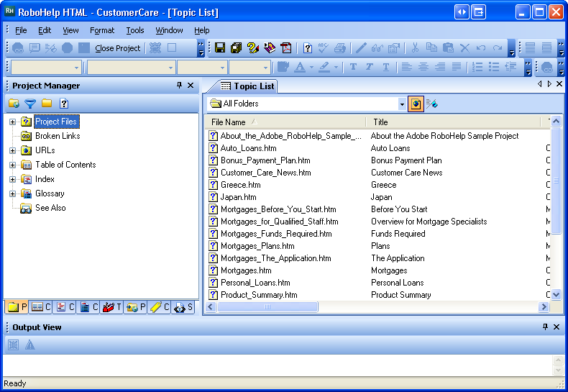Open the tag icon tab marked C
This screenshot has width=568, height=392.
[160, 307]
